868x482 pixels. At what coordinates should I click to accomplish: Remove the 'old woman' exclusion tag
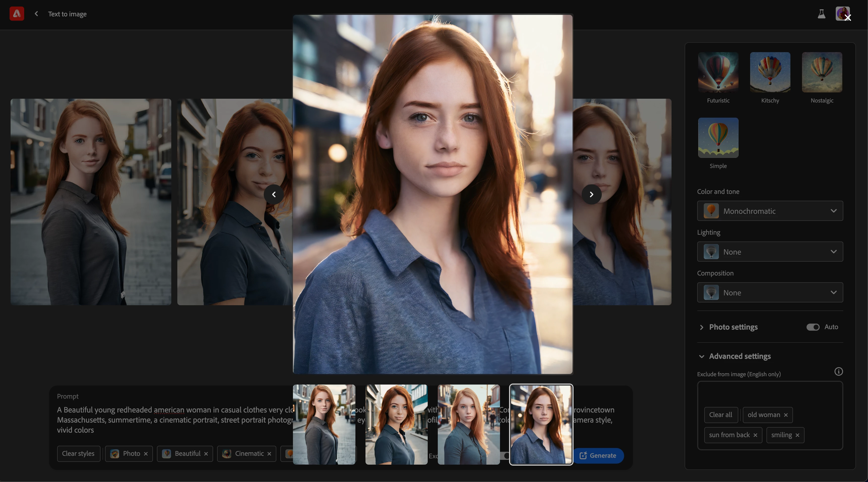(786, 415)
